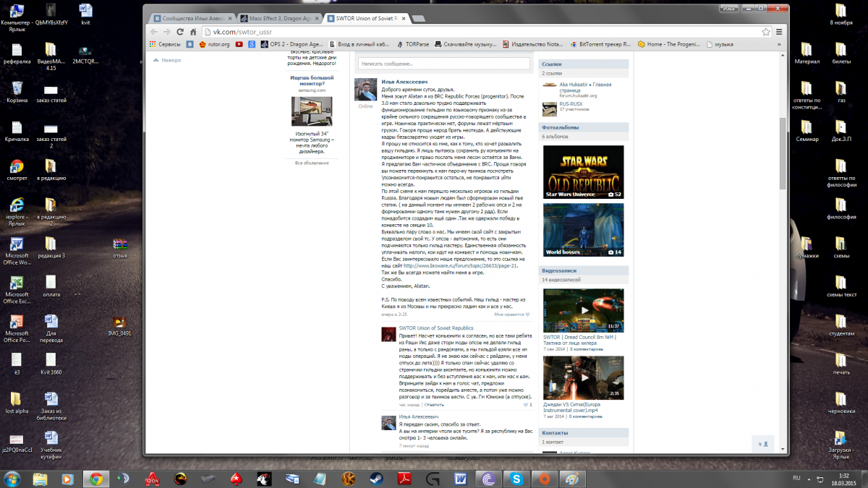Open the lost alpha desktop folder
Viewport: 868px width, 488px height.
point(17,402)
